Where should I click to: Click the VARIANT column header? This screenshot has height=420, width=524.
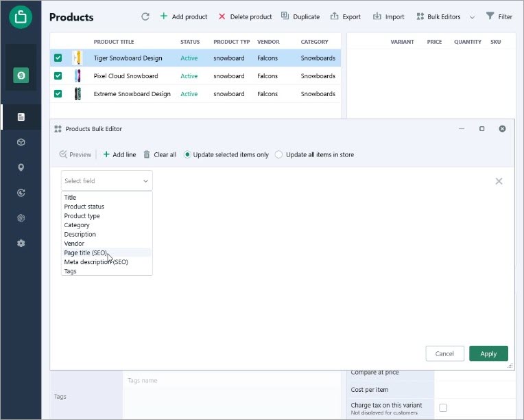(x=402, y=42)
